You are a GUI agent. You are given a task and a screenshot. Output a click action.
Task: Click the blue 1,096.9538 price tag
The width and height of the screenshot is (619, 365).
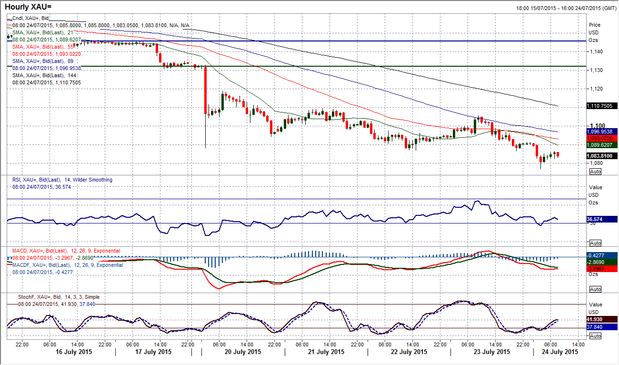pos(602,131)
